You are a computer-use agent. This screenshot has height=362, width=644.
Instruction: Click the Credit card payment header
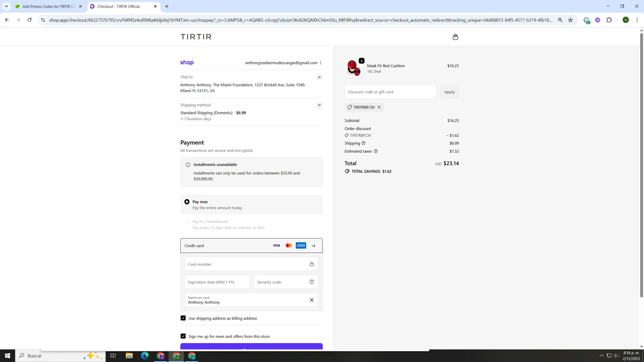click(x=252, y=246)
